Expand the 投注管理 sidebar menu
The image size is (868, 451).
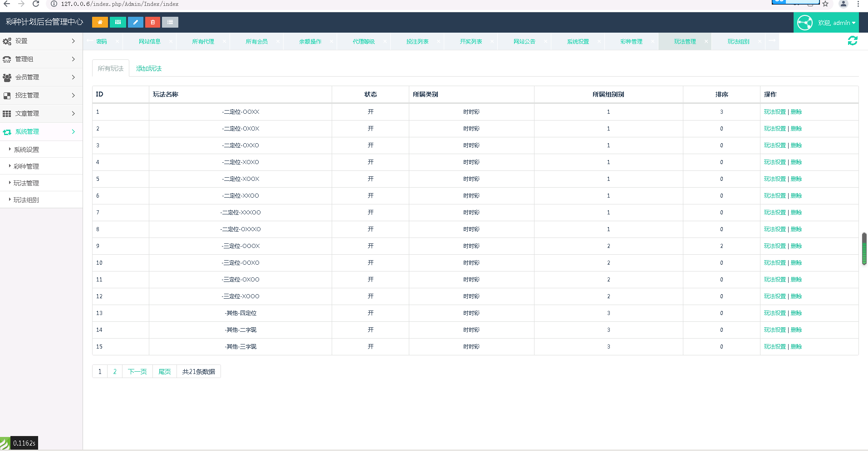[x=41, y=95]
